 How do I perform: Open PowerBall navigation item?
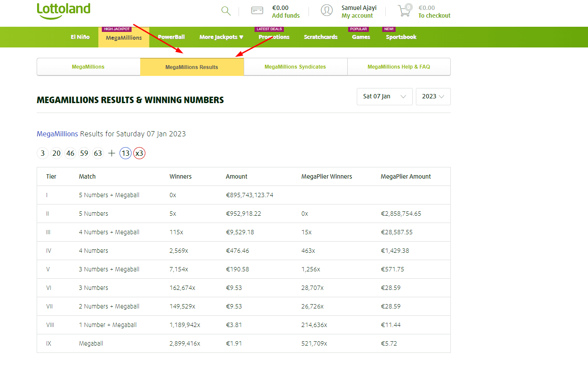171,37
